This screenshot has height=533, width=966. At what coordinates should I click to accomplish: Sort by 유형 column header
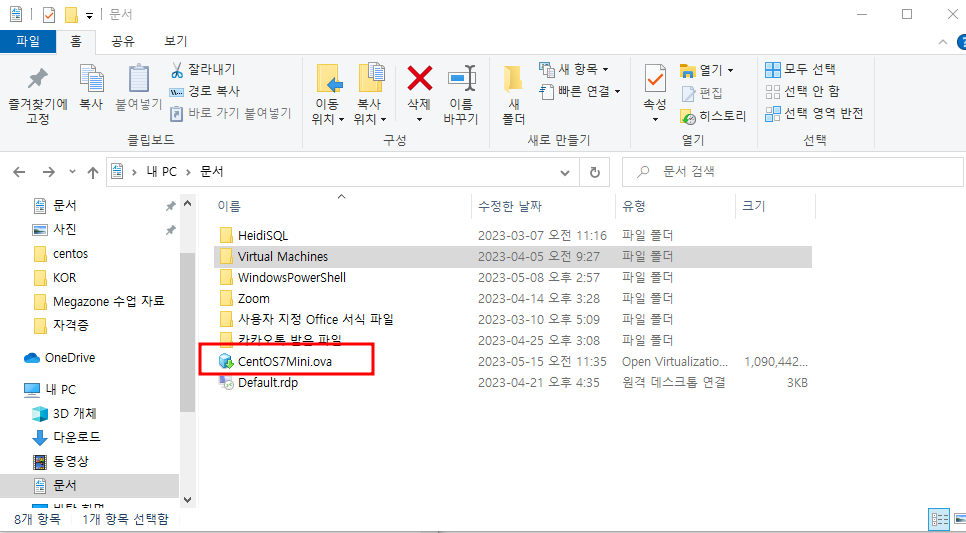click(x=675, y=206)
